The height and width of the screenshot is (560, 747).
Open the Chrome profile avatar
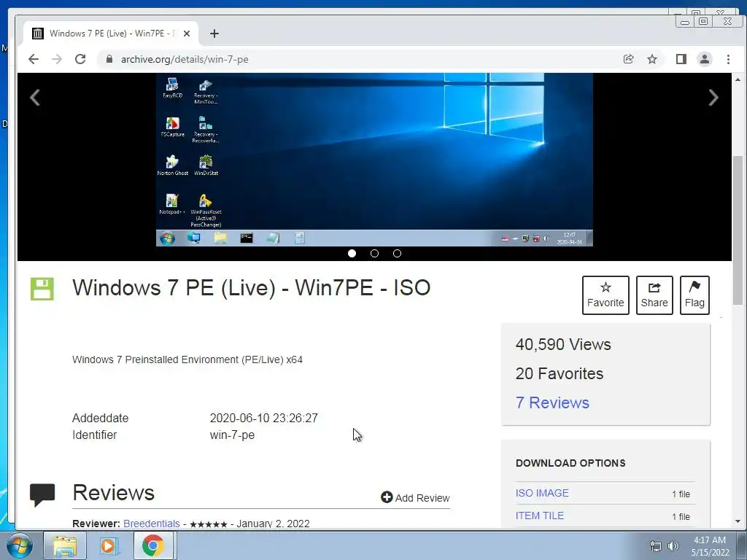pos(705,59)
